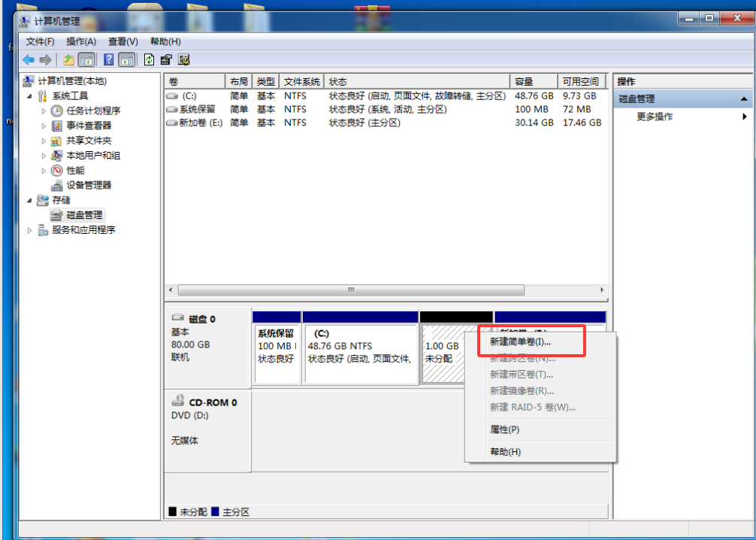The image size is (756, 540).
Task: Collapse the 系统工具 tree node
Action: pyautogui.click(x=30, y=96)
